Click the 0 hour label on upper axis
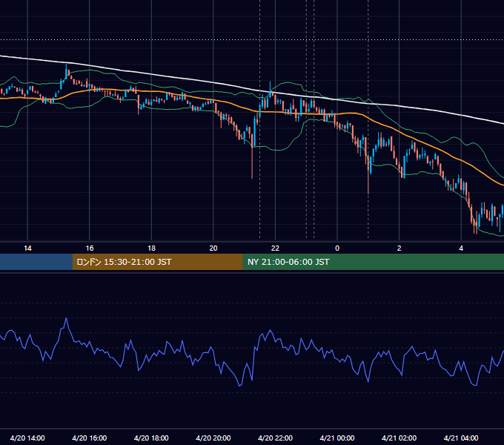The image size is (504, 445). [x=337, y=248]
